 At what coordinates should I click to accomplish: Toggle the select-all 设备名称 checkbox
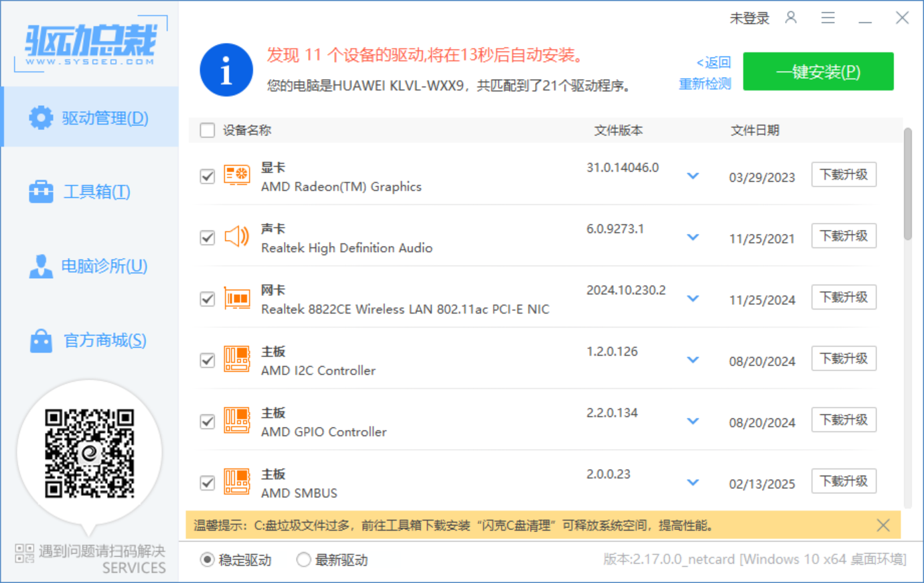click(x=208, y=130)
